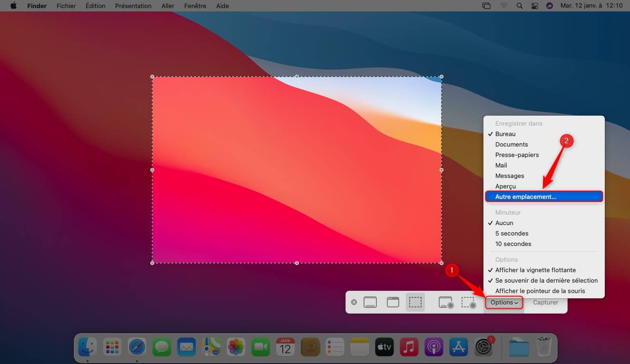Open the Options dropdown in screenshot toolbar
The image size is (630, 364).
(x=504, y=303)
